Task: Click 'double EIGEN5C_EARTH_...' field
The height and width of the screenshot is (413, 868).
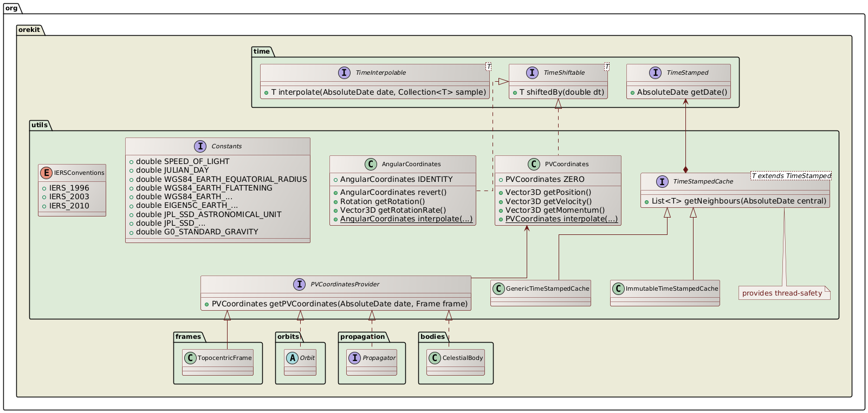Action: pos(187,205)
